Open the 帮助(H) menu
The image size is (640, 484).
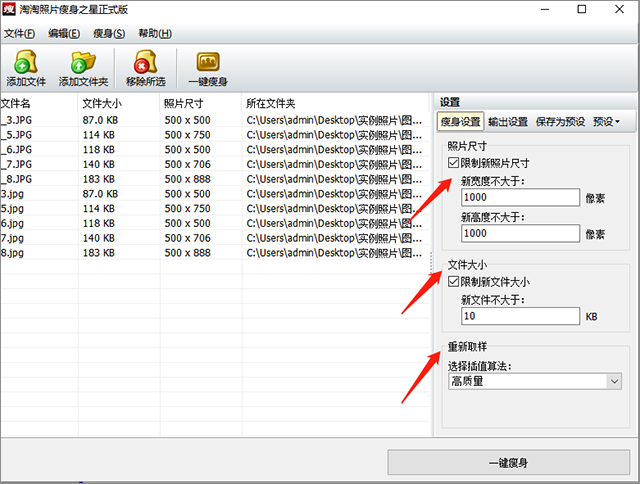(154, 33)
